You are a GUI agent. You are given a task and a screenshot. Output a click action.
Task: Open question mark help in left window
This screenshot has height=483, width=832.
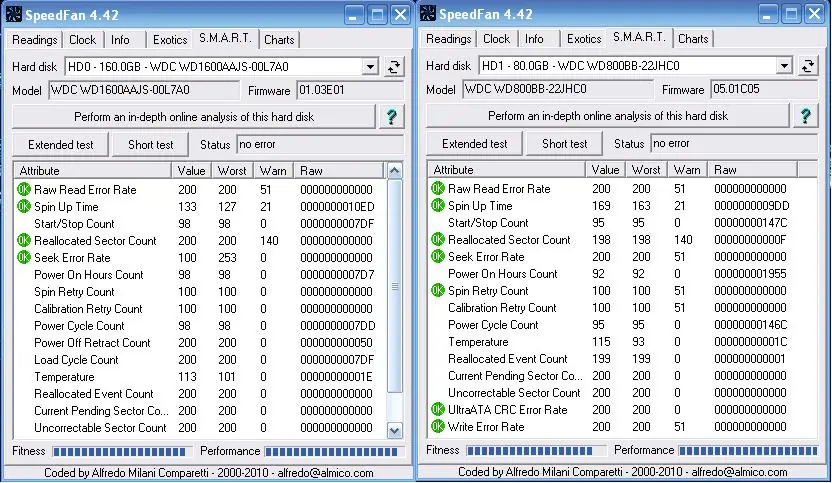pyautogui.click(x=392, y=117)
